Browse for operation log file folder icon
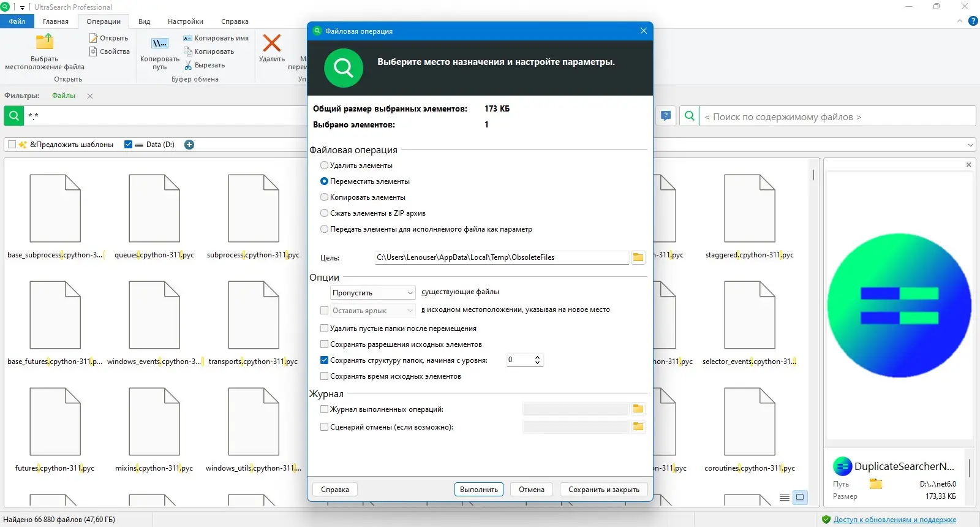The height and width of the screenshot is (527, 980). [638, 409]
